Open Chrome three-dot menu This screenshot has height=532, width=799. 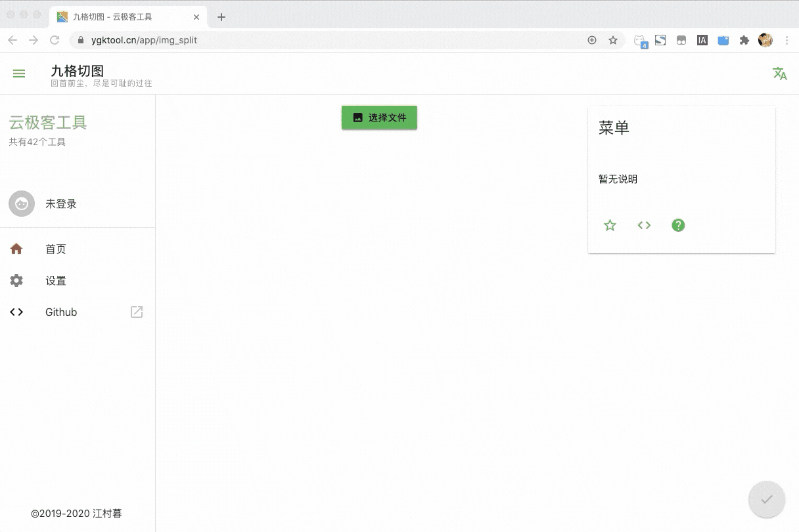pos(787,40)
